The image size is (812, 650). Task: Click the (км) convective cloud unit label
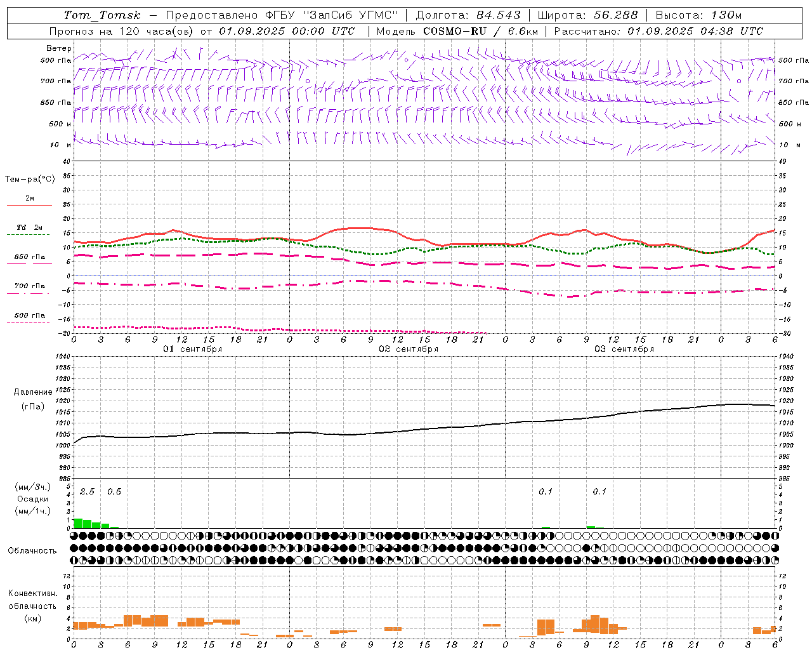(x=32, y=618)
